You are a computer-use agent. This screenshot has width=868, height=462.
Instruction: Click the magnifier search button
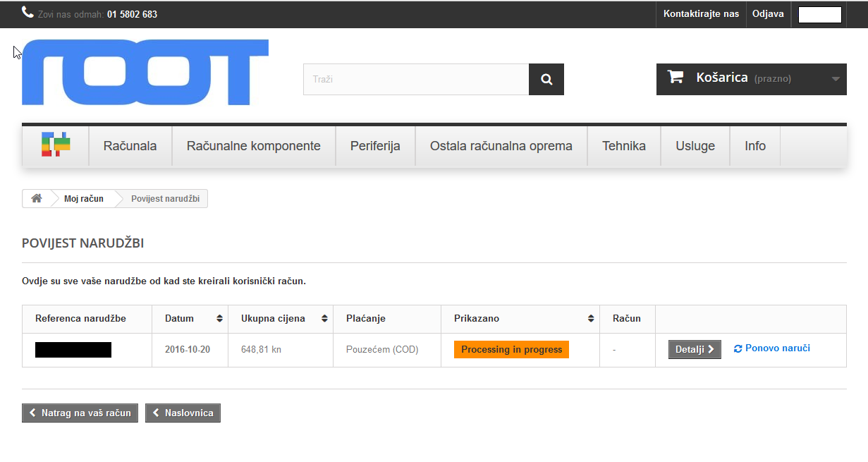546,80
